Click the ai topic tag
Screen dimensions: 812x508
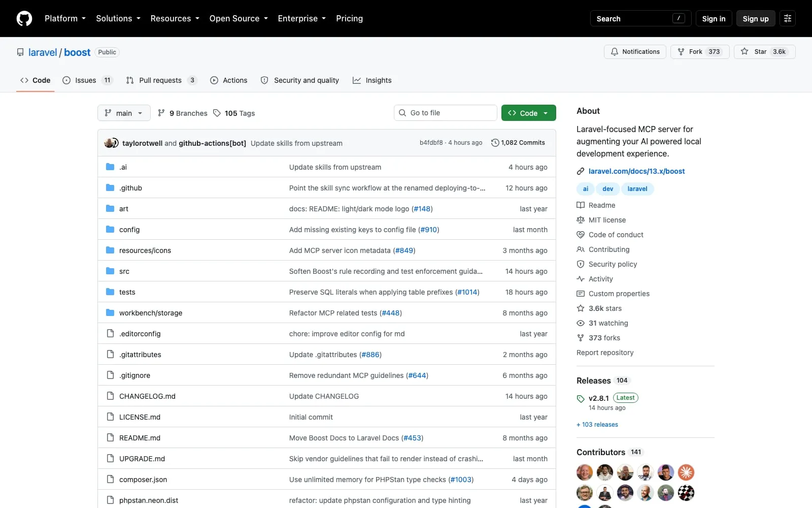click(586, 188)
